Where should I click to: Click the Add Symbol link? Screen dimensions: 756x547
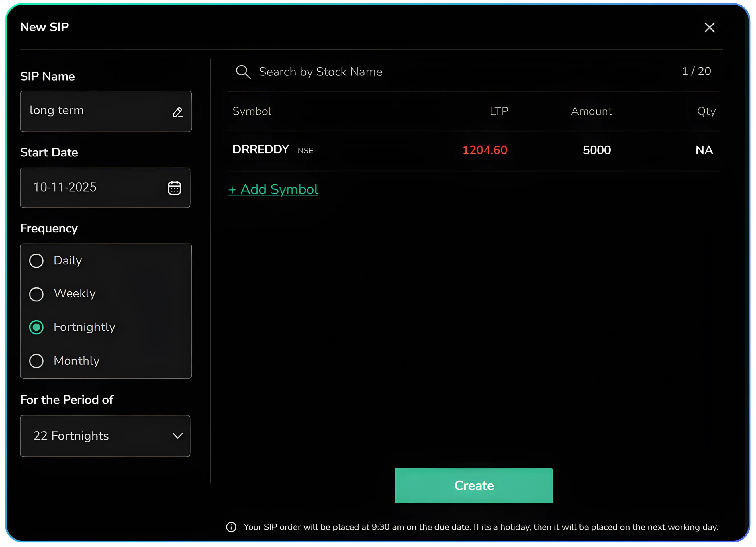[273, 189]
